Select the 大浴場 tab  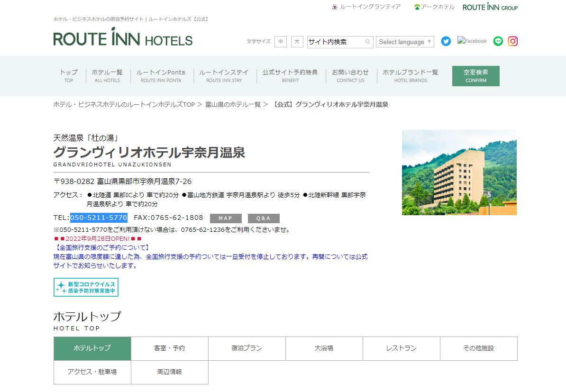324,348
